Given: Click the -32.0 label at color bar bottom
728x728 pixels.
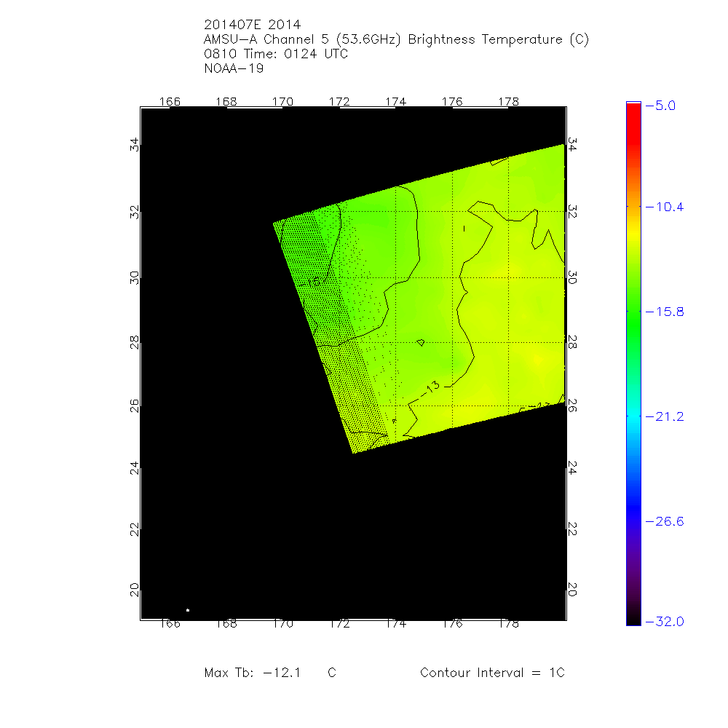Looking at the screenshot, I should 663,621.
